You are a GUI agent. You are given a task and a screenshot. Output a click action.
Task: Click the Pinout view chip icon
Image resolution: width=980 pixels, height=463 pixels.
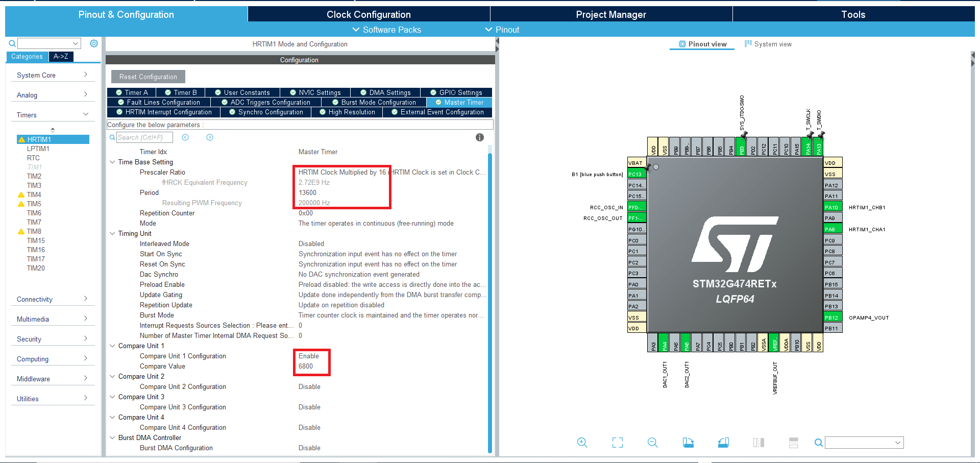pos(682,44)
